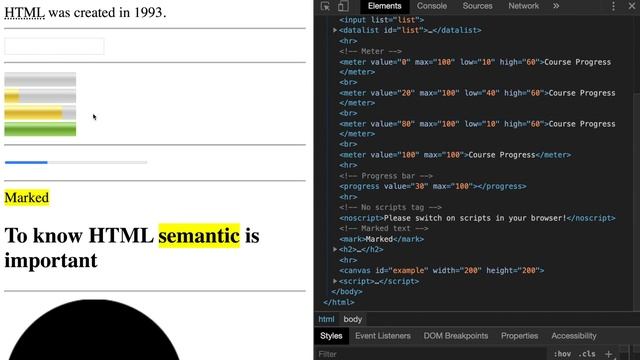Select the progress value="30" line
640x360 pixels.
pyautogui.click(x=433, y=186)
